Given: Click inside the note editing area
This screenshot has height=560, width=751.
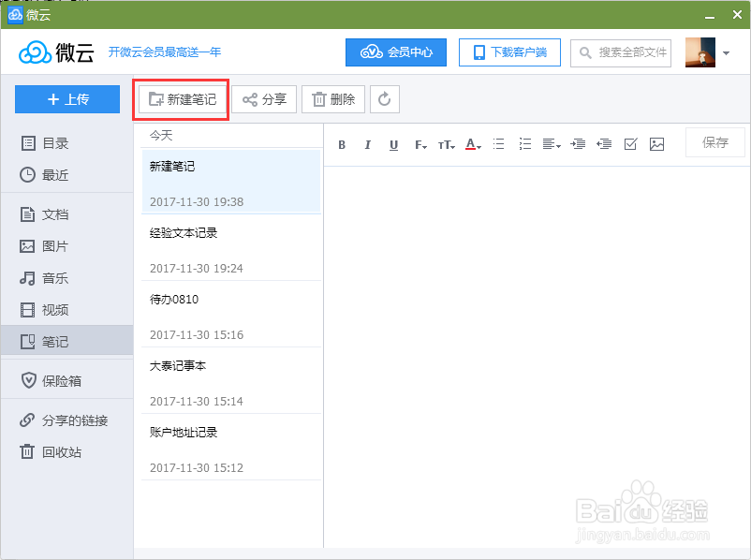Looking at the screenshot, I should coord(537,357).
